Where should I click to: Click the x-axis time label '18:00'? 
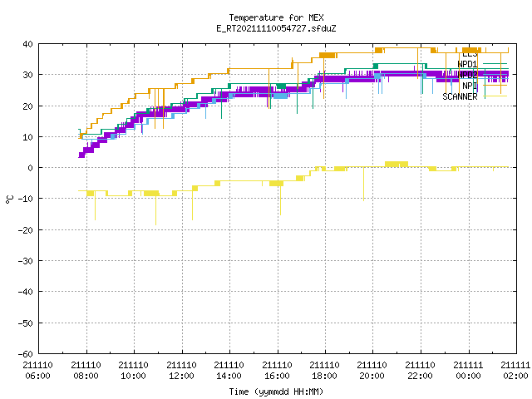(325, 376)
